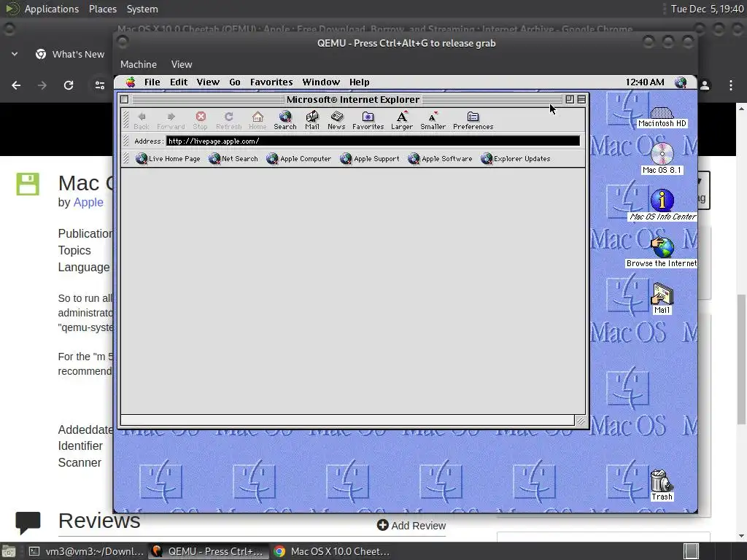Viewport: 747px width, 560px height.
Task: Click the address field with livepage.apple.com
Action: click(x=373, y=141)
